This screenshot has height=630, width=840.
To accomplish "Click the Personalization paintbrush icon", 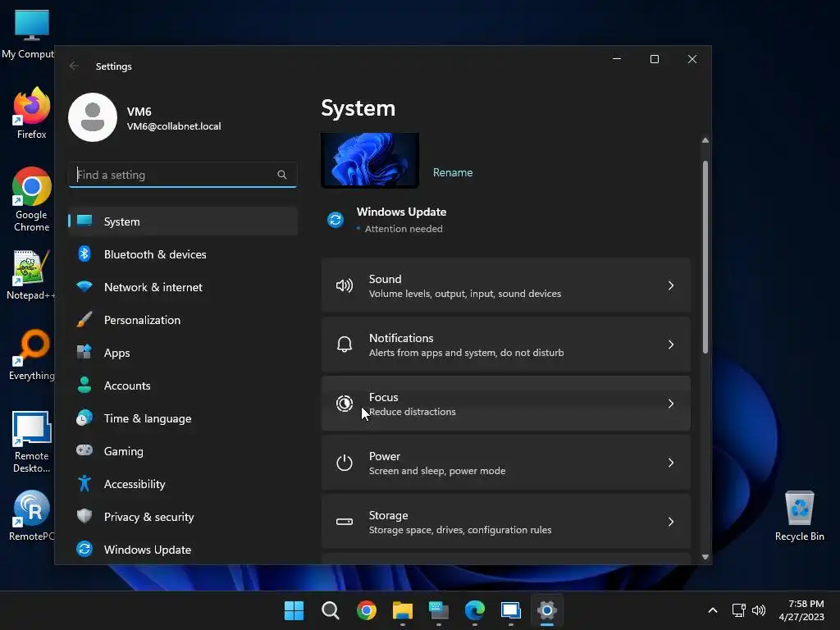I will (x=84, y=319).
